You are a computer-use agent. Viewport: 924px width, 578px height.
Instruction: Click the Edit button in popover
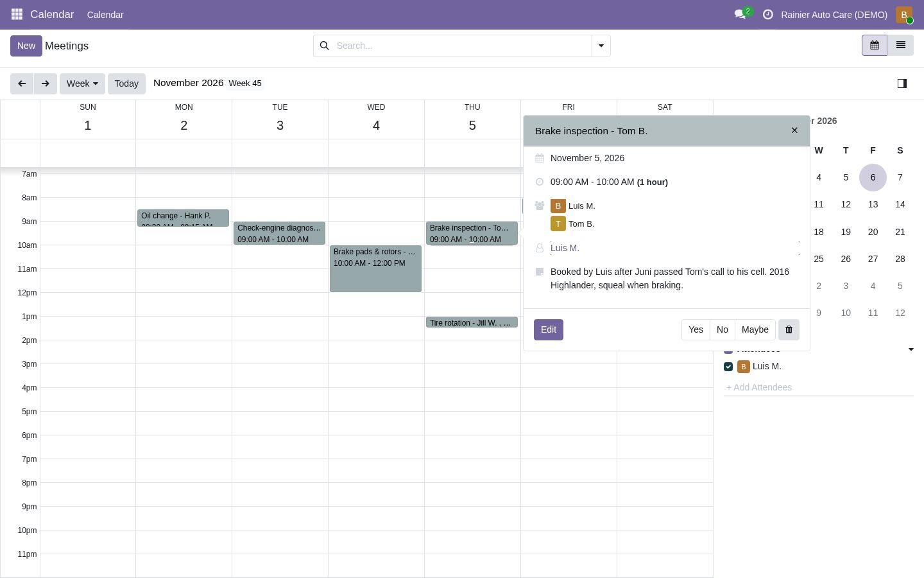coord(549,329)
